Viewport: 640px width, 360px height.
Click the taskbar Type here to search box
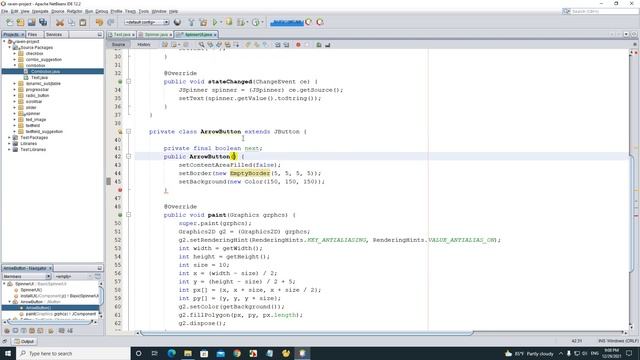click(73, 353)
